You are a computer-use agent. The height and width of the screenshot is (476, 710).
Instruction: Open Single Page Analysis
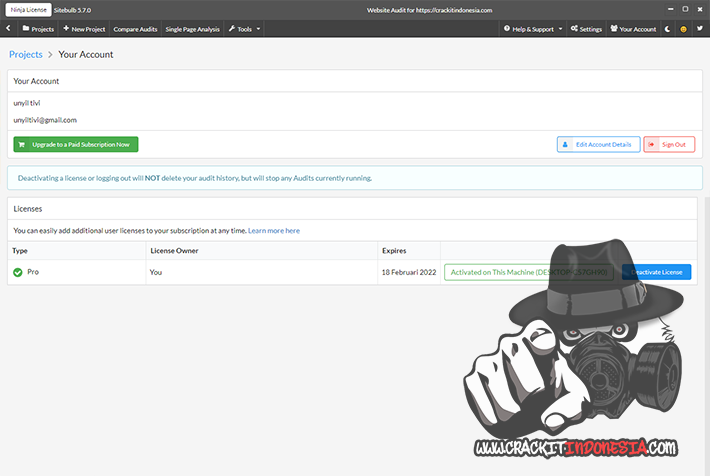point(192,29)
